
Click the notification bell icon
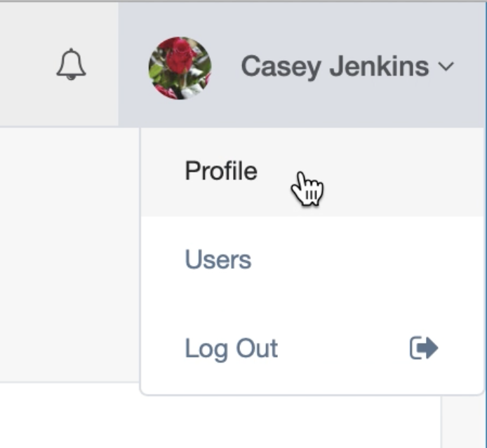pyautogui.click(x=71, y=65)
